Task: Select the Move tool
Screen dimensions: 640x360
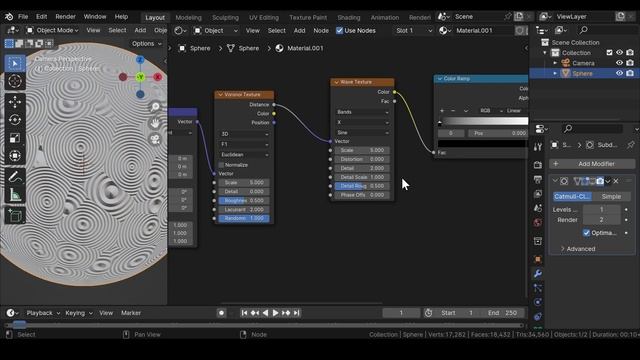Action: 15,102
